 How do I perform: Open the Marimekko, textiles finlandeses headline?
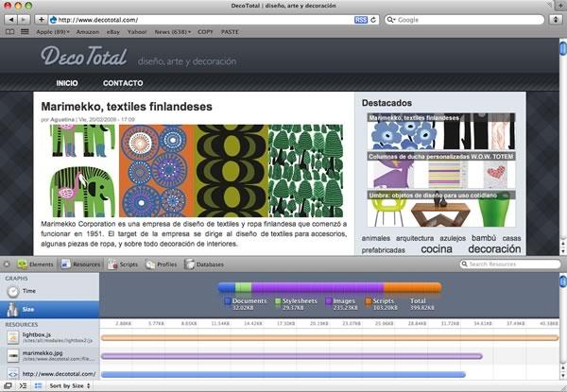tap(127, 107)
